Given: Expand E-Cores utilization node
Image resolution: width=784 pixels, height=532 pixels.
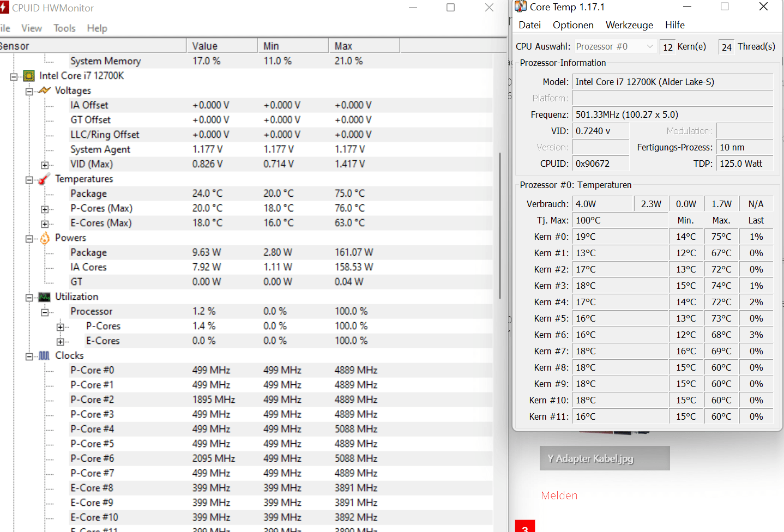Looking at the screenshot, I should point(60,341).
